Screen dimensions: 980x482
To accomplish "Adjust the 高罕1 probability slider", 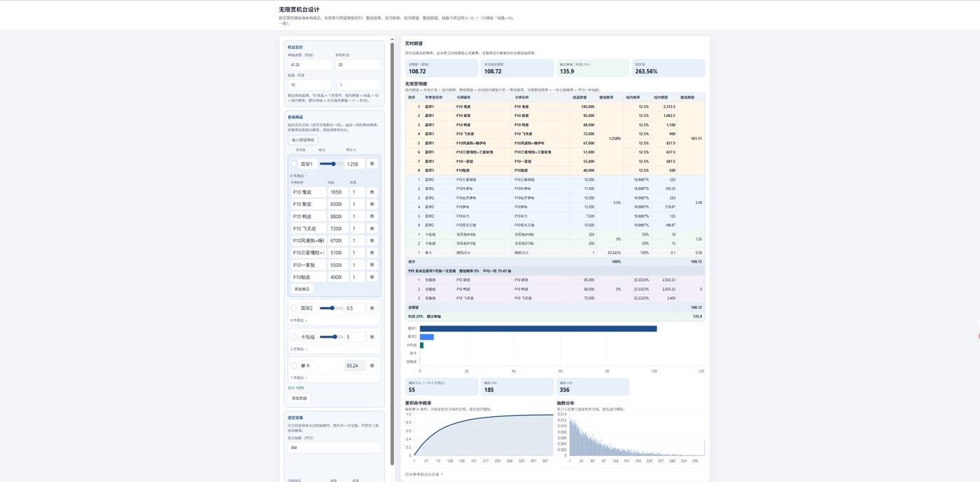I will click(x=330, y=164).
